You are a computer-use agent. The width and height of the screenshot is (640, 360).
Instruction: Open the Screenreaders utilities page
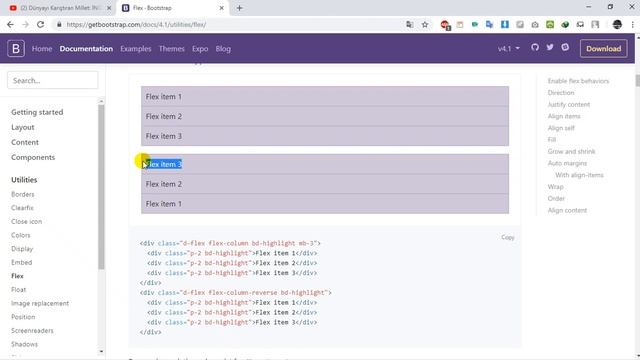(32, 331)
